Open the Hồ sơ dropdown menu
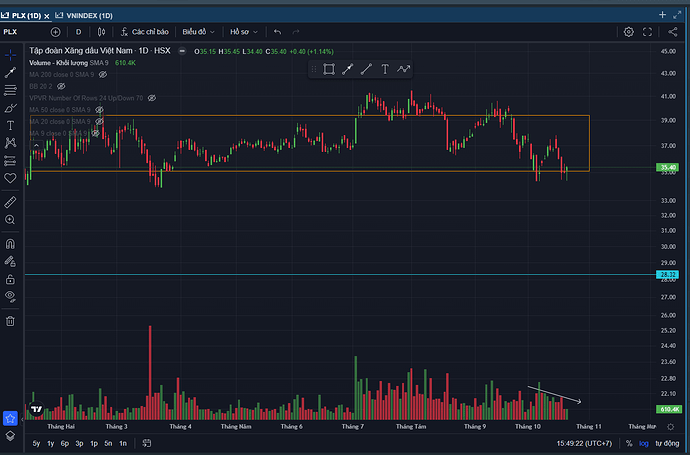The width and height of the screenshot is (690, 455). click(x=243, y=32)
